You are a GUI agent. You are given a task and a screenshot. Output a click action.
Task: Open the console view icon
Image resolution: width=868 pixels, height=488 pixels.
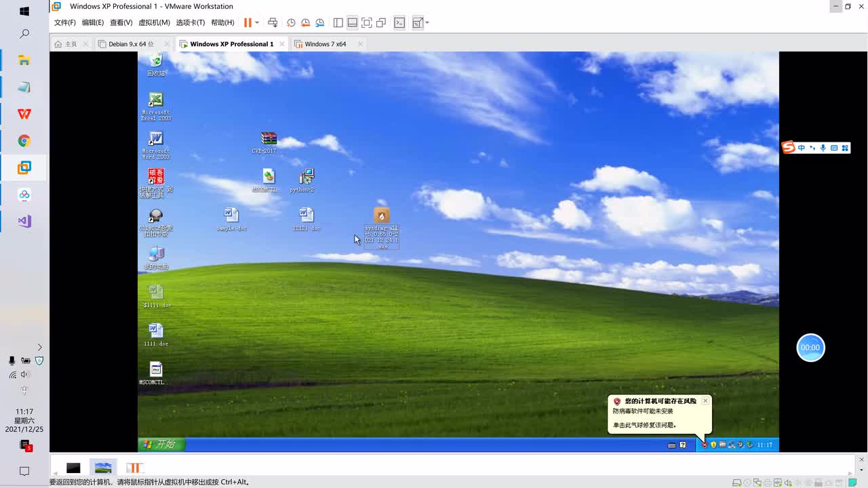pyautogui.click(x=399, y=22)
